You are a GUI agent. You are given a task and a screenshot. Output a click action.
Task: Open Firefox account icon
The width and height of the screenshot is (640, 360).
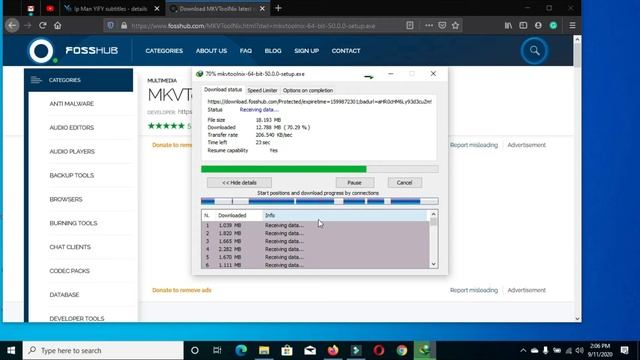click(538, 25)
